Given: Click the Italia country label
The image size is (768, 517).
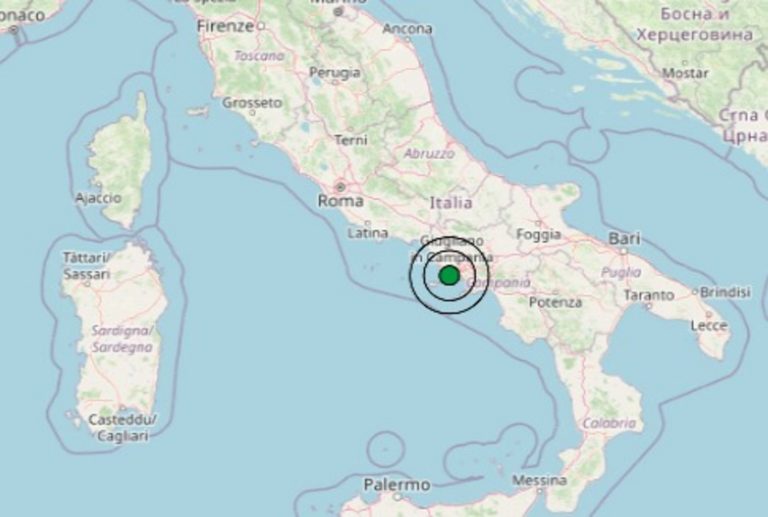Looking at the screenshot, I should 451,202.
